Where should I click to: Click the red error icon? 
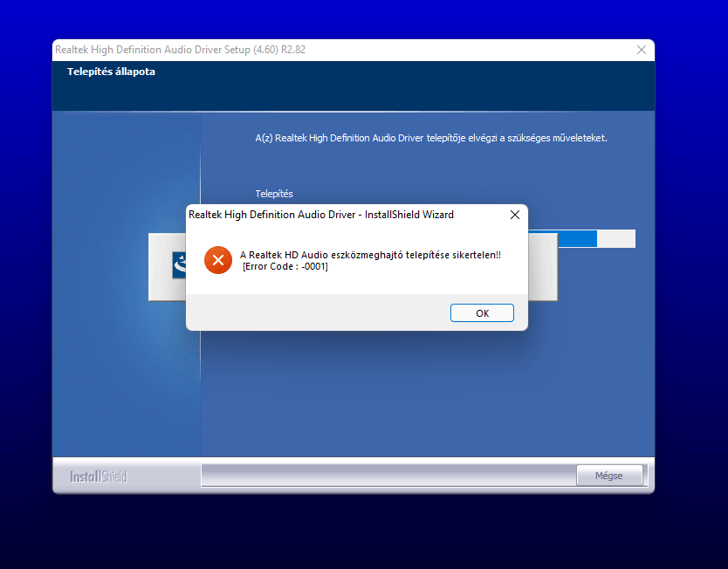(x=217, y=260)
